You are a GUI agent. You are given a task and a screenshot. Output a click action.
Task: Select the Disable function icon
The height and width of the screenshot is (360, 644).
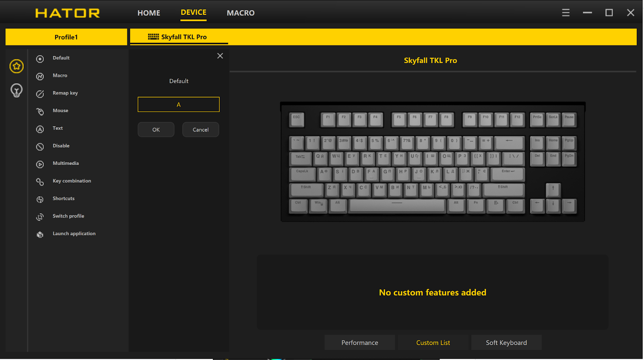pyautogui.click(x=40, y=147)
